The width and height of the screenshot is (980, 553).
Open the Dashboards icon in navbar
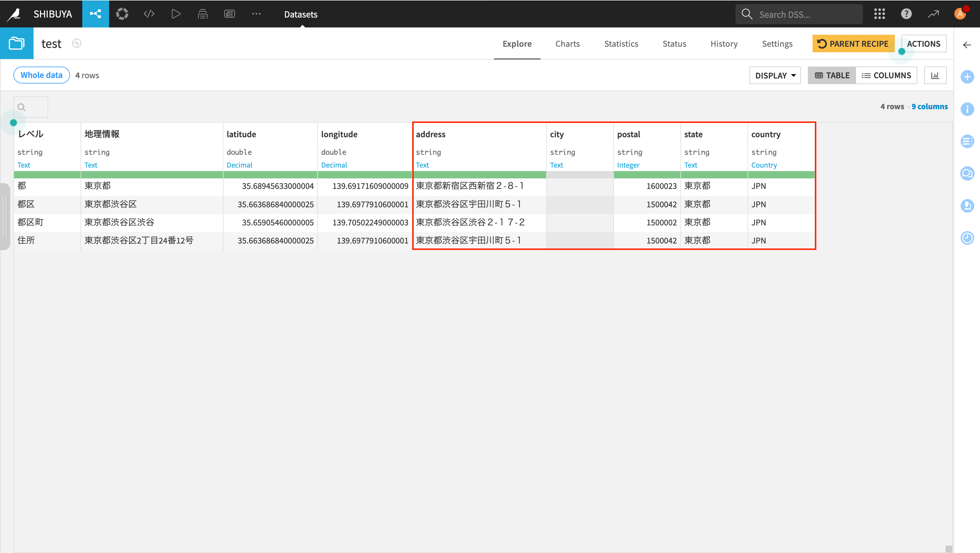(x=229, y=14)
